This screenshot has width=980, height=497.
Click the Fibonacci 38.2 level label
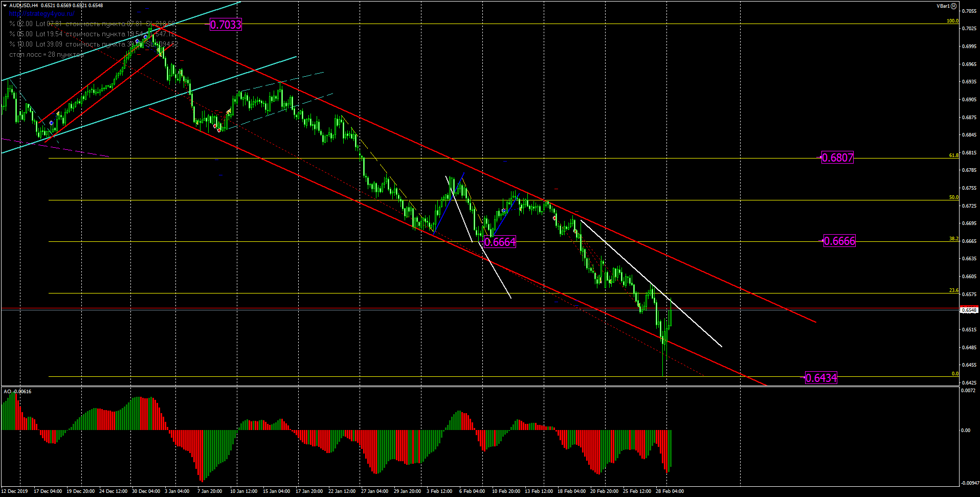[x=953, y=238]
